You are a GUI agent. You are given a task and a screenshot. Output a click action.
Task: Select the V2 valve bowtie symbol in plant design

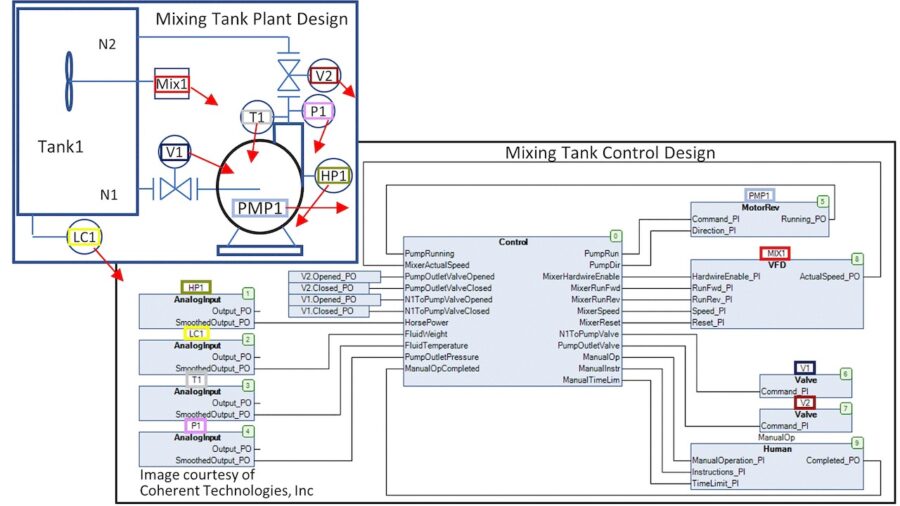[288, 75]
